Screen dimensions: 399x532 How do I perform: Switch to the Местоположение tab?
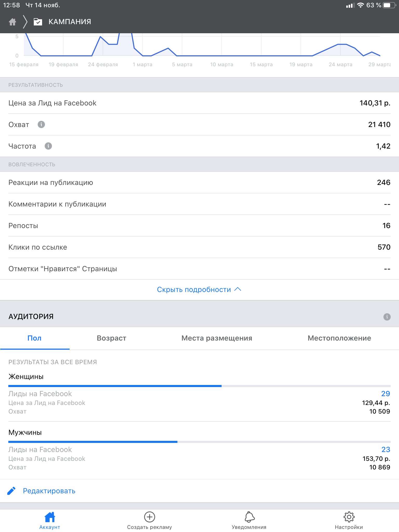click(x=339, y=338)
